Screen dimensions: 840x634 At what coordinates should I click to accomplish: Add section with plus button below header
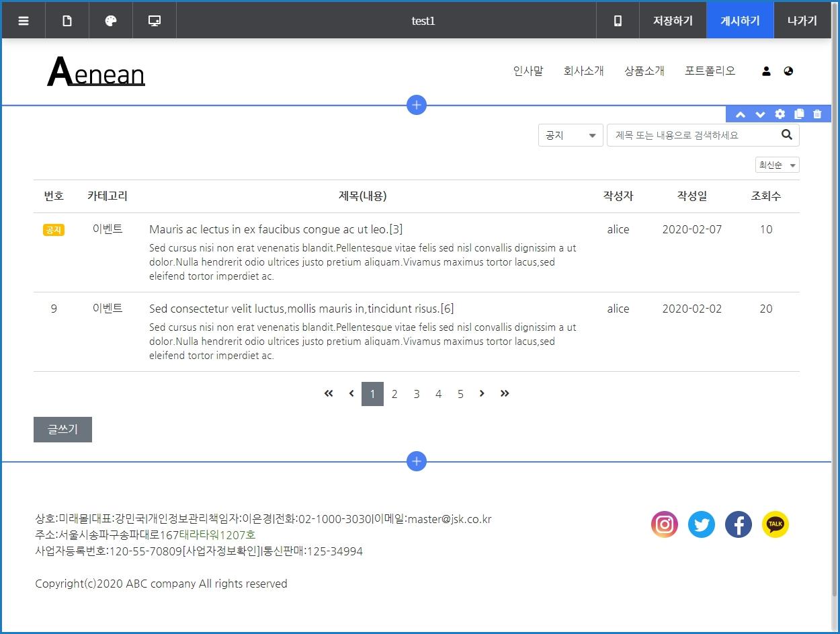[x=417, y=105]
